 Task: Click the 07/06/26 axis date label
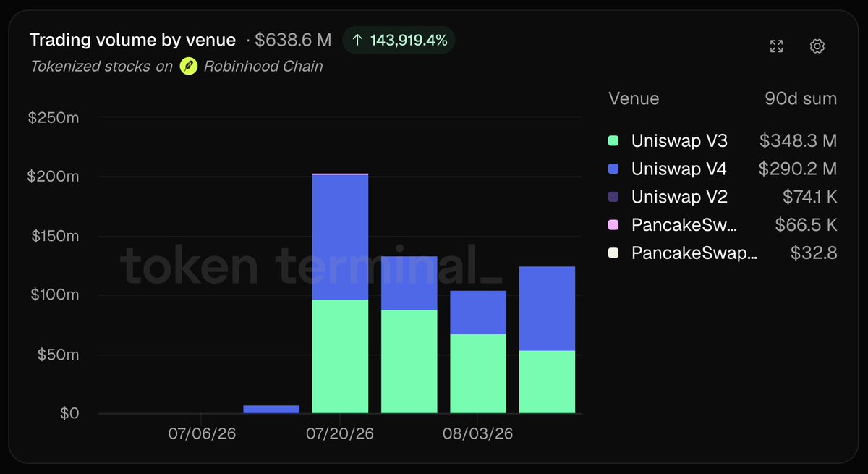click(x=203, y=434)
